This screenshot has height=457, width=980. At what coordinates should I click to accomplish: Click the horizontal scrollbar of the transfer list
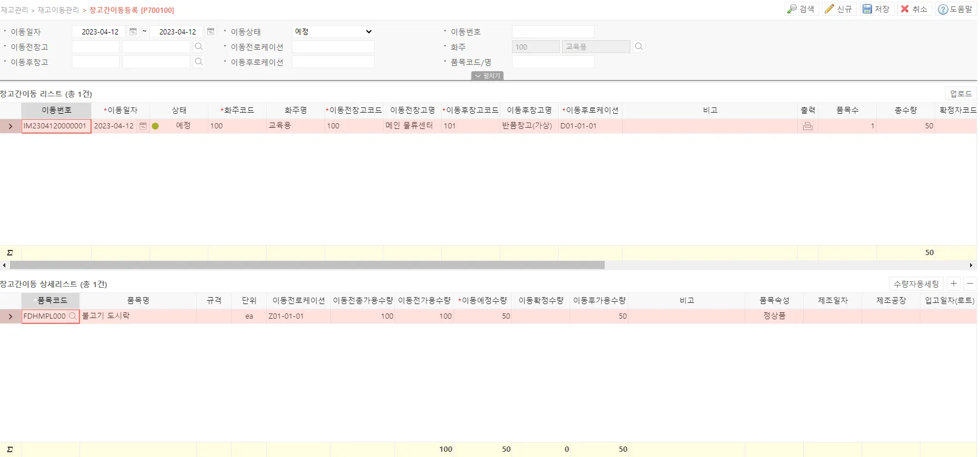tap(307, 265)
